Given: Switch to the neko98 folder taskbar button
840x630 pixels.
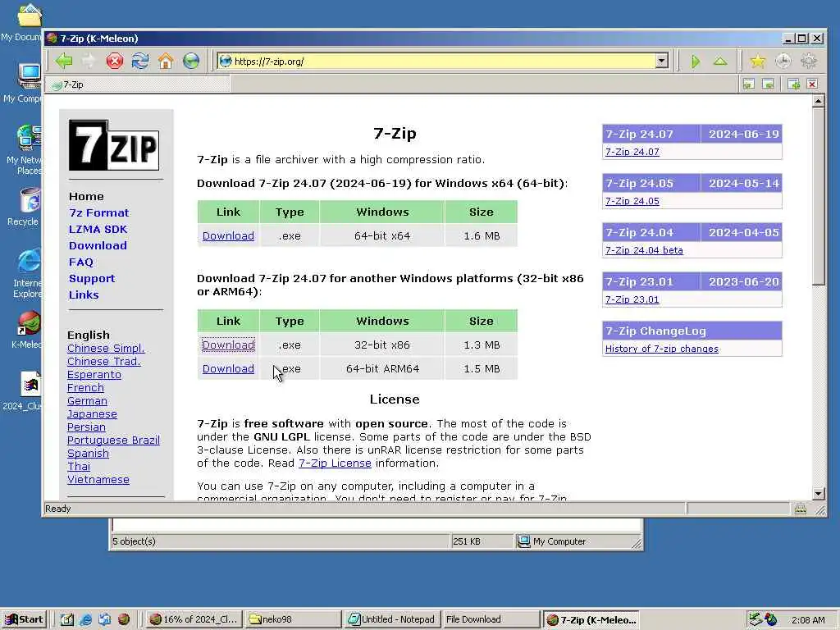Looking at the screenshot, I should pyautogui.click(x=293, y=619).
